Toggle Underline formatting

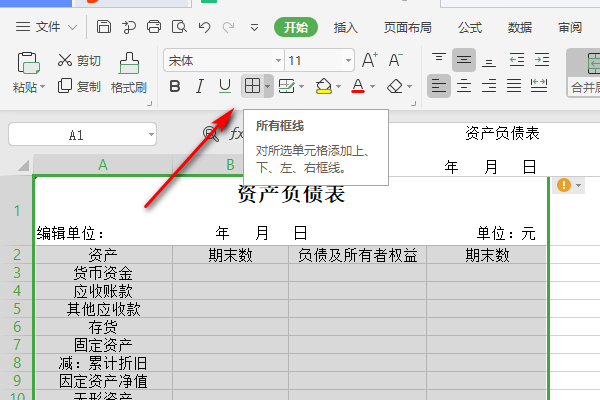224,87
